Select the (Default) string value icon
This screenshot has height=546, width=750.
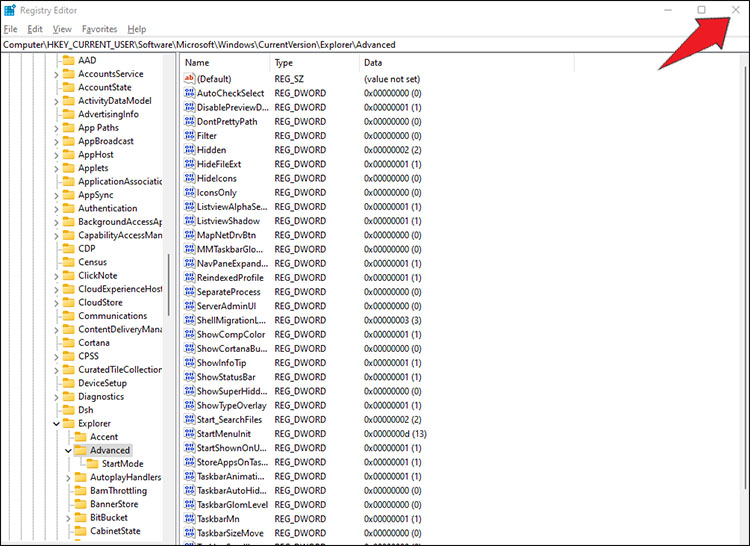189,78
